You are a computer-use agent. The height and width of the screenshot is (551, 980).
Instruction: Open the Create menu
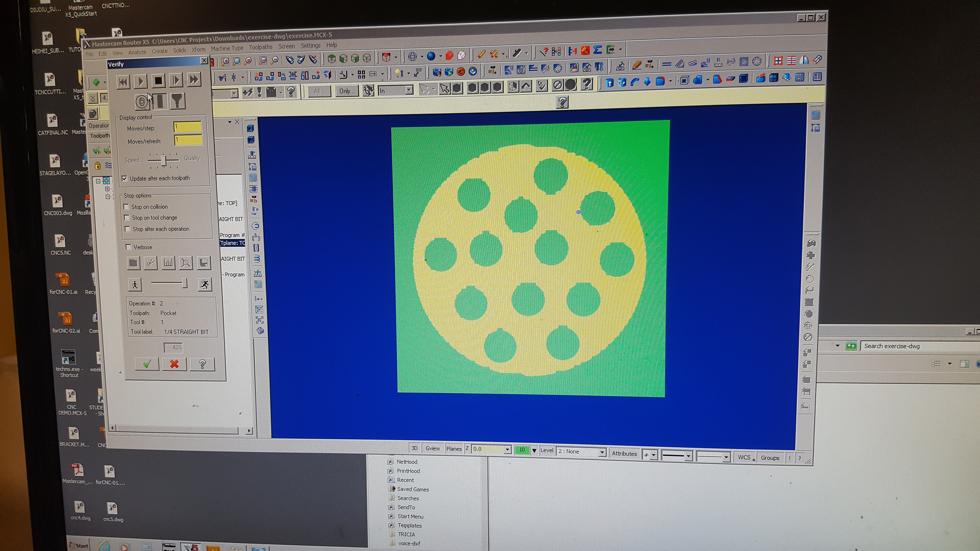[x=159, y=51]
